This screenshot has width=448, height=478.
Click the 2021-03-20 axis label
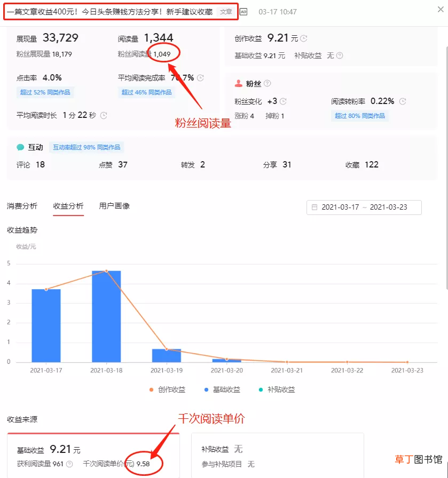(x=227, y=370)
